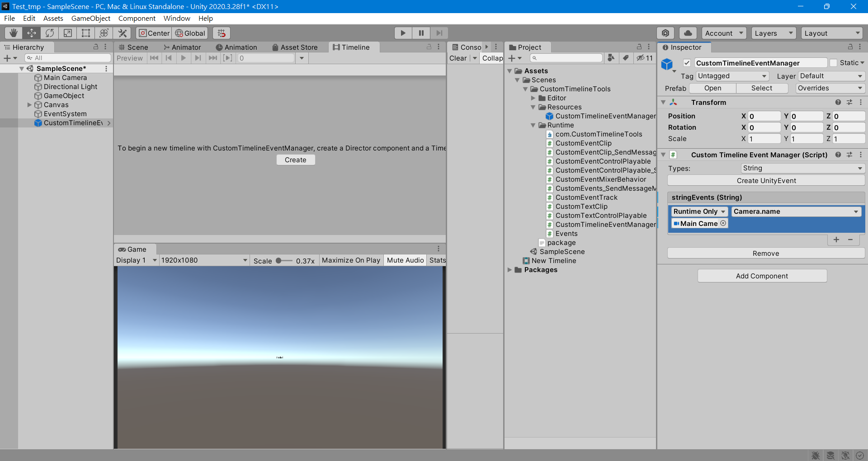Open the Window menu

pyautogui.click(x=177, y=19)
